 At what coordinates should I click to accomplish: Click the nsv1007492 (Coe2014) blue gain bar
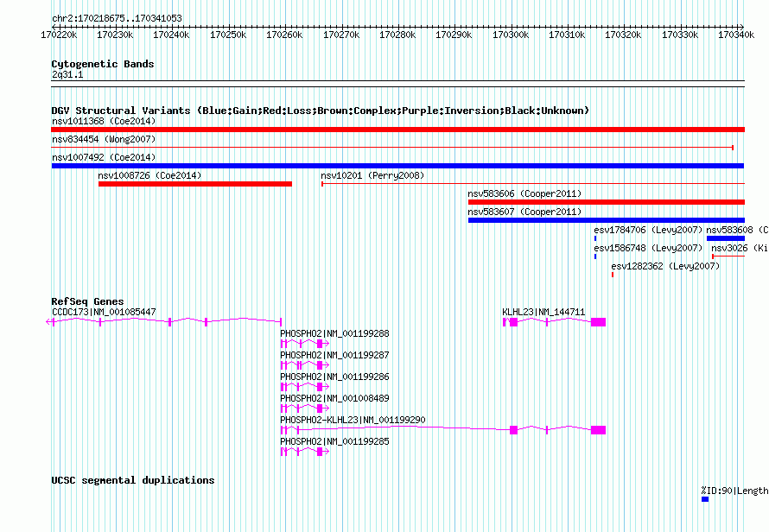click(397, 166)
